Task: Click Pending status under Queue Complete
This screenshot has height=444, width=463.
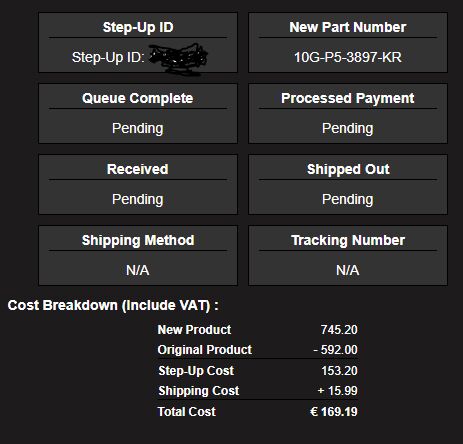Action: point(138,128)
